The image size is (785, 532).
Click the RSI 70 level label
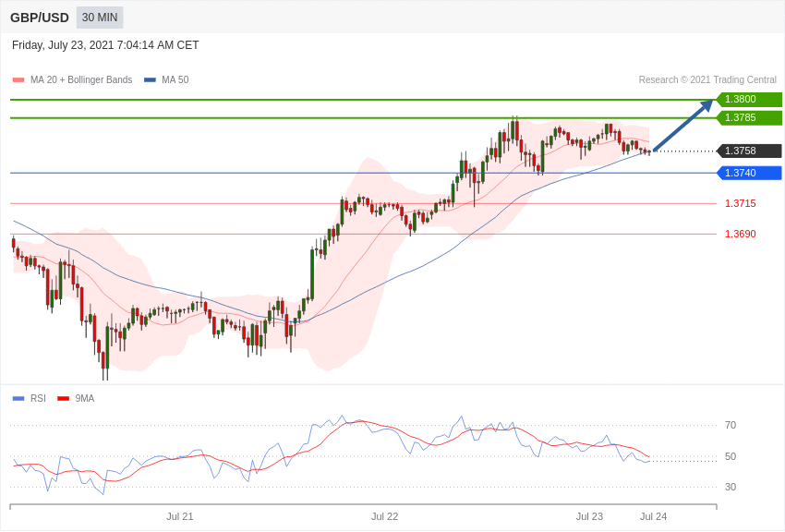tap(731, 426)
